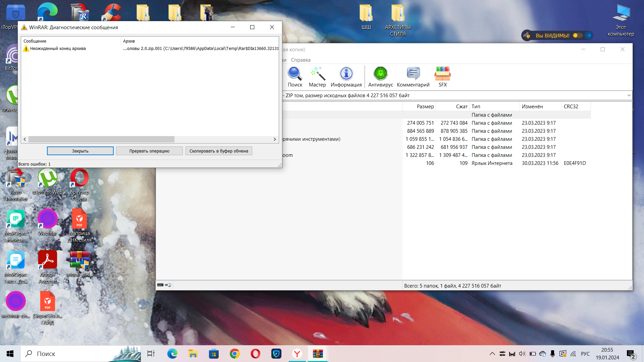
Task: Click the Поиск (Find) toolbar icon in WinRAR
Action: pos(295,76)
